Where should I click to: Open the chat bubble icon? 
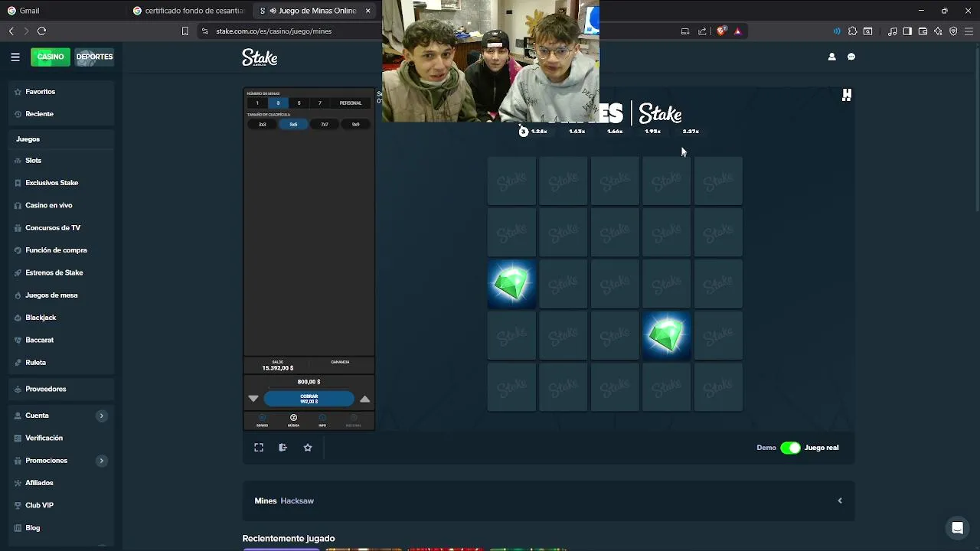(x=851, y=57)
